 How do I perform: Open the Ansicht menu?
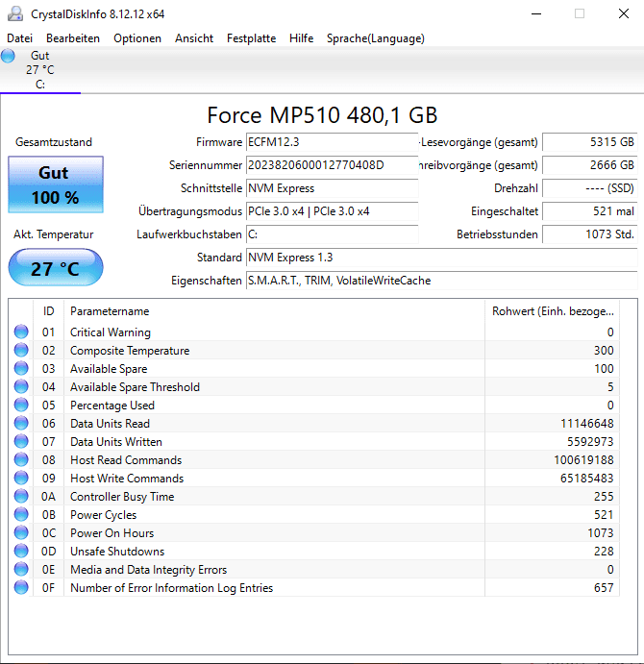tap(194, 38)
